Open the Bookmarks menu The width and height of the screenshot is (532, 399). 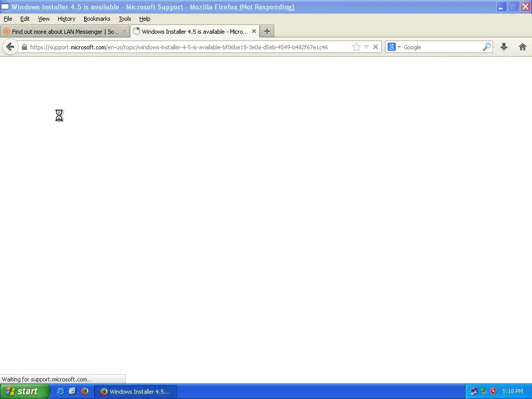97,19
